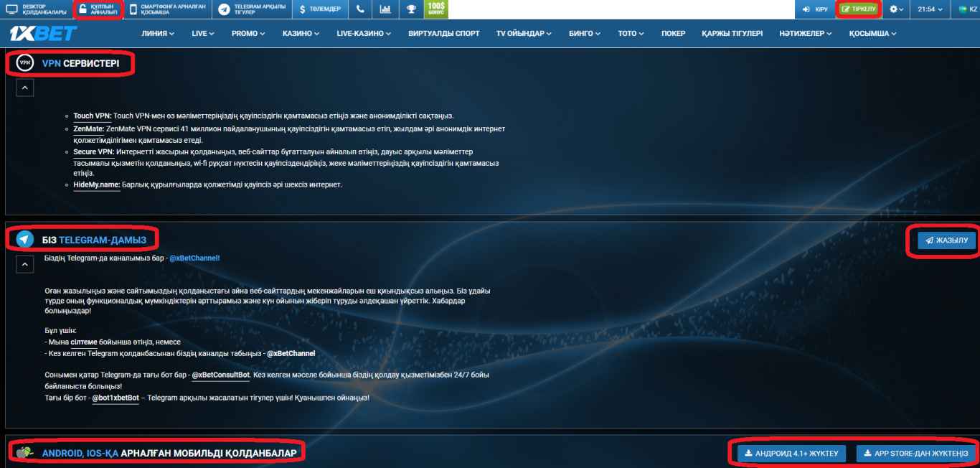980x468 pixels.
Task: Open the ZenMate link
Action: tap(89, 129)
